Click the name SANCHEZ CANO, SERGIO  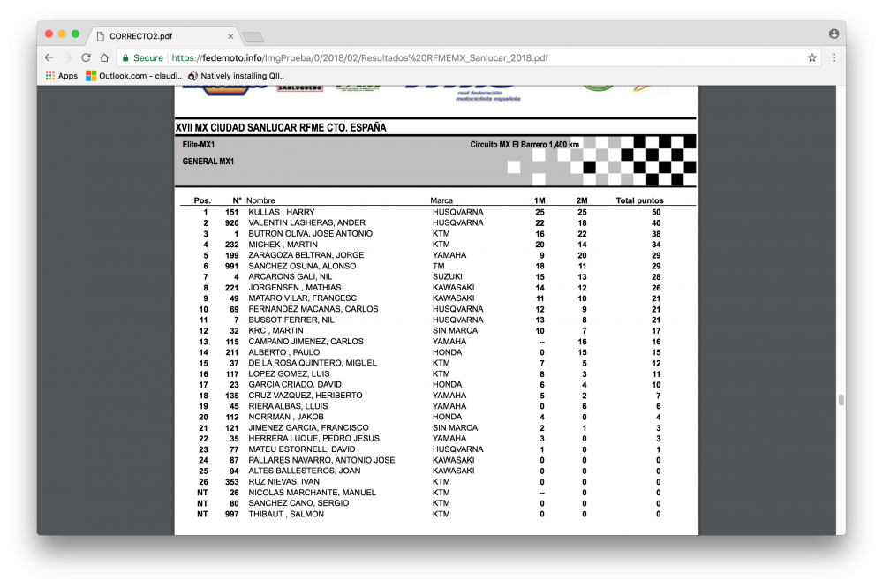click(x=298, y=503)
